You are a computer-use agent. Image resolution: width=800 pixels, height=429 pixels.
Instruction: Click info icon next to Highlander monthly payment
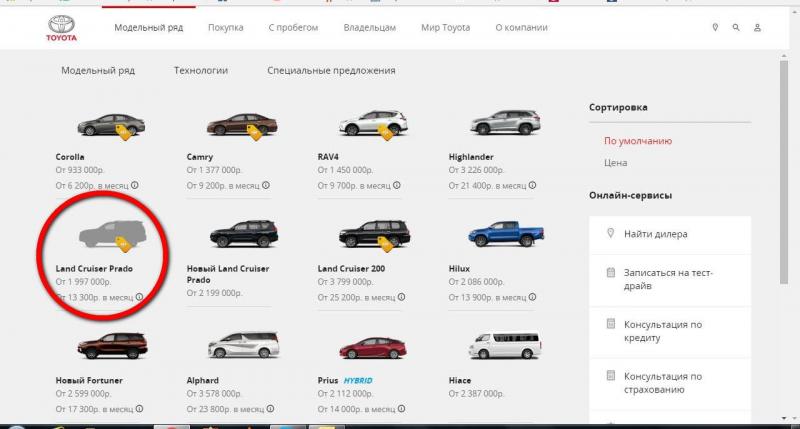(532, 185)
